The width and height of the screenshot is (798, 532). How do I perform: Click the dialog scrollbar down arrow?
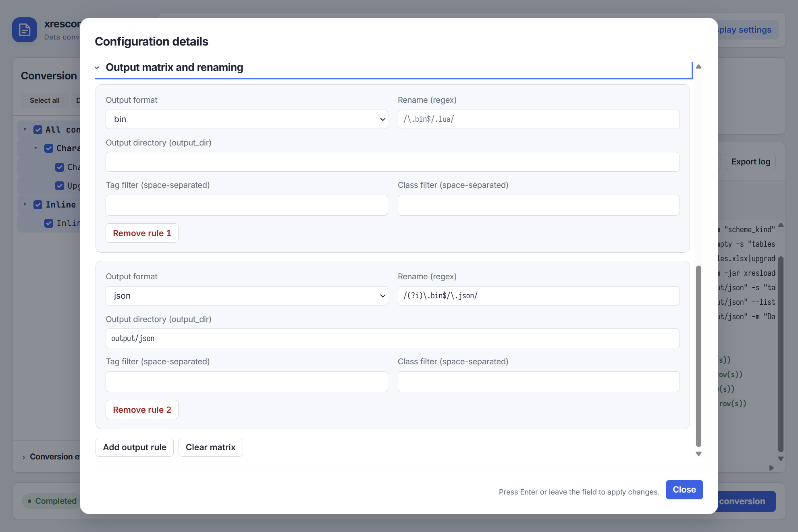[698, 454]
